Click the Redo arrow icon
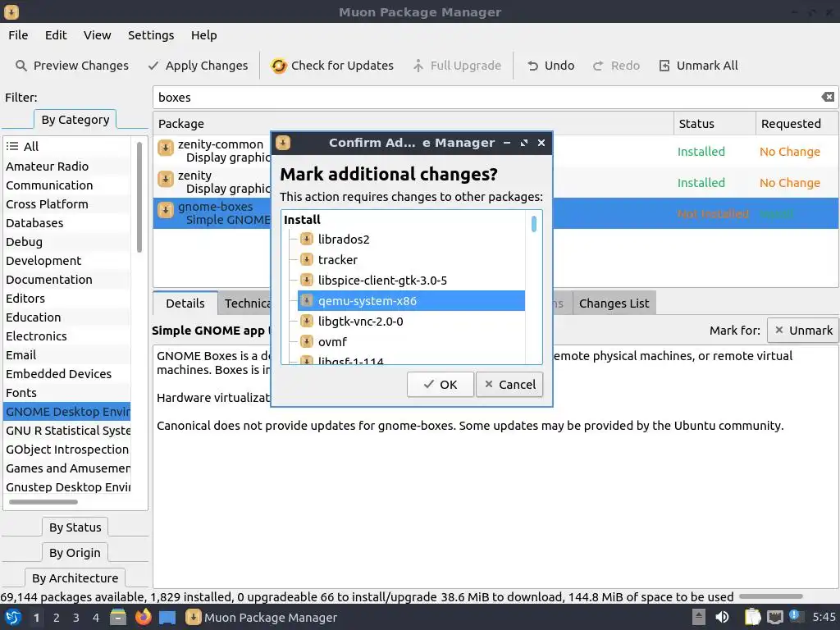This screenshot has height=630, width=840. click(x=598, y=66)
